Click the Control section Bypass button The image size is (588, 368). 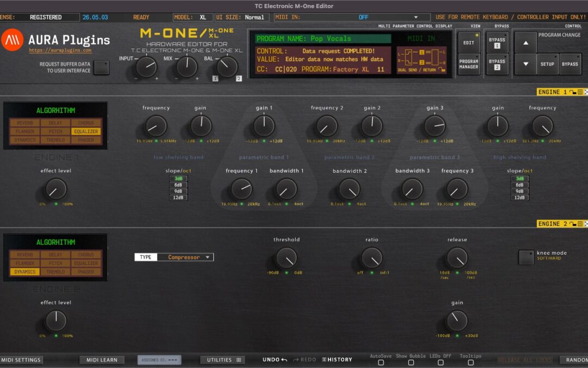569,64
